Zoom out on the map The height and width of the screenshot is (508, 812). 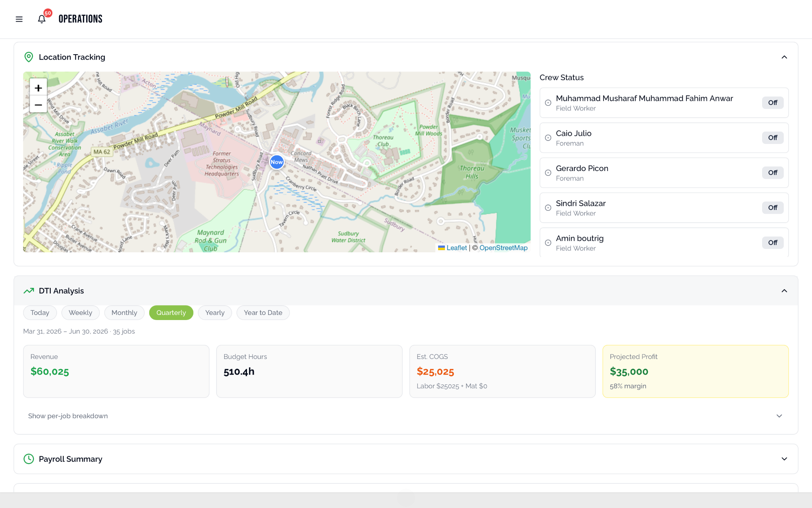pyautogui.click(x=38, y=105)
